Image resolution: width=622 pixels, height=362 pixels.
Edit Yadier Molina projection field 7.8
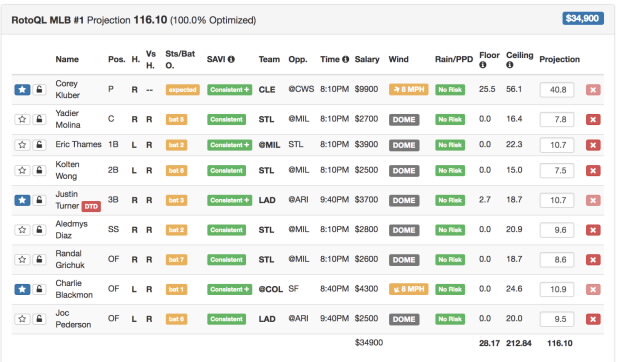tap(557, 120)
